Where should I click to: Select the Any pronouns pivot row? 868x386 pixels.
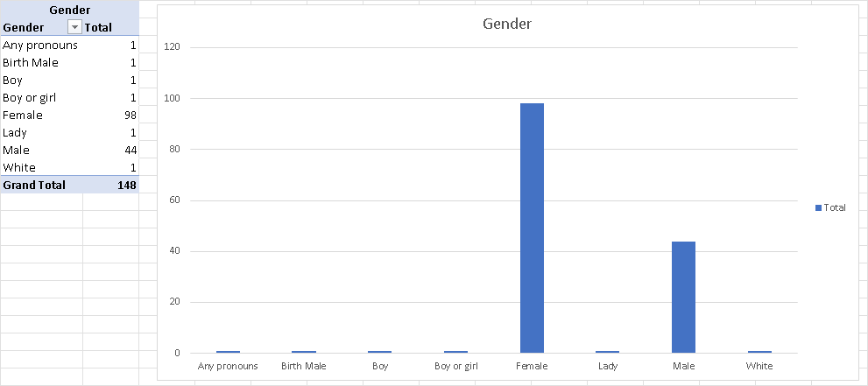point(40,45)
